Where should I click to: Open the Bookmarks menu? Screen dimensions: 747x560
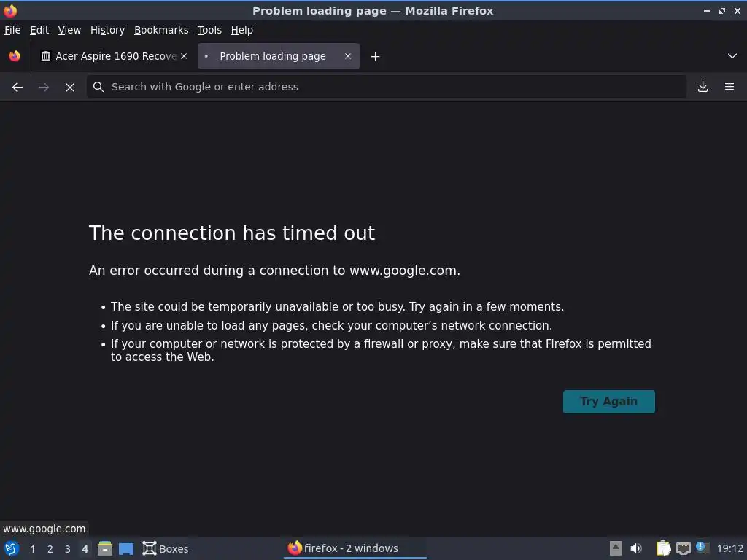pos(161,30)
